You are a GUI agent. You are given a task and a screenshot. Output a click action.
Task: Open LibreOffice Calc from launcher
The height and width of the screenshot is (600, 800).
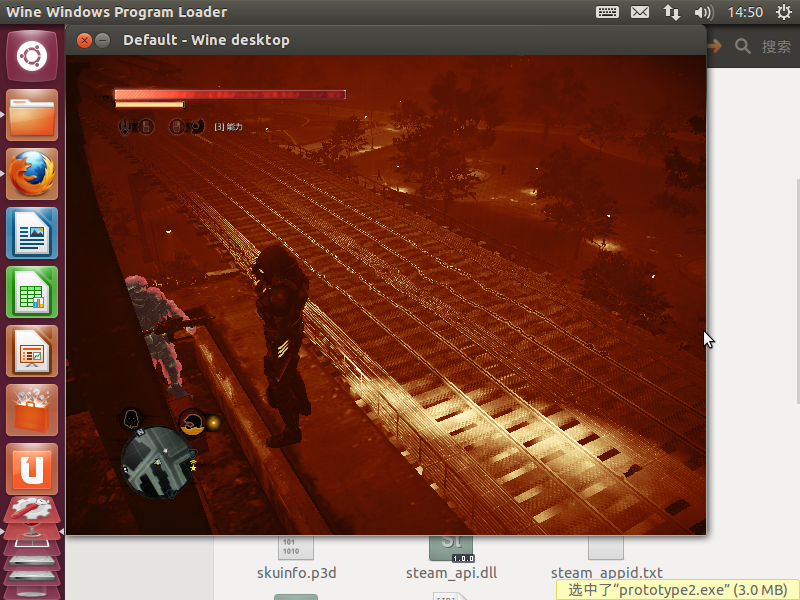pos(32,292)
